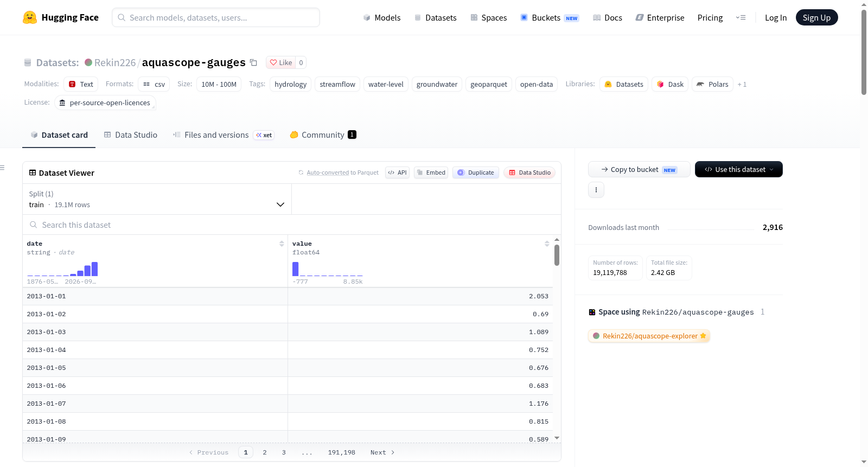Click the per-source-open-licences license tag
868x467 pixels.
tap(105, 103)
